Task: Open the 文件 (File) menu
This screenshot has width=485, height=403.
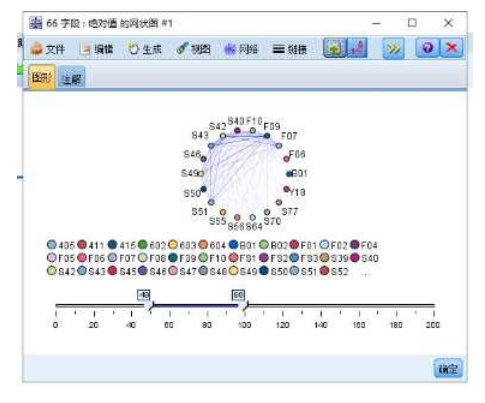Action: [47, 49]
